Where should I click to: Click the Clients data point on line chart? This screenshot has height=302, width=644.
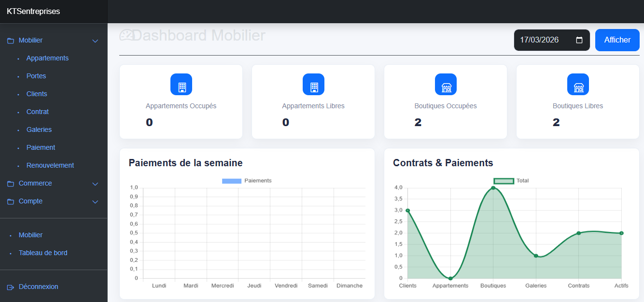(408, 210)
